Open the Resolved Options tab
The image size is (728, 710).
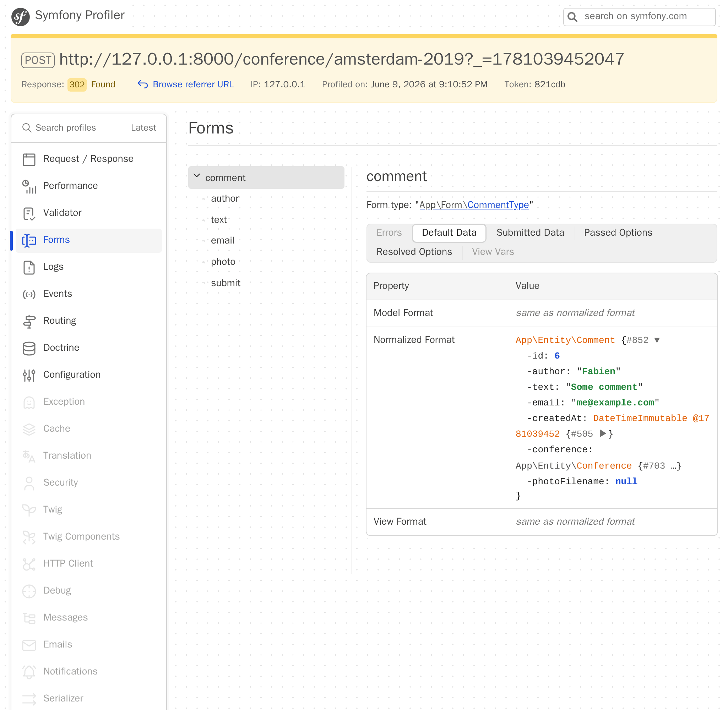point(414,252)
